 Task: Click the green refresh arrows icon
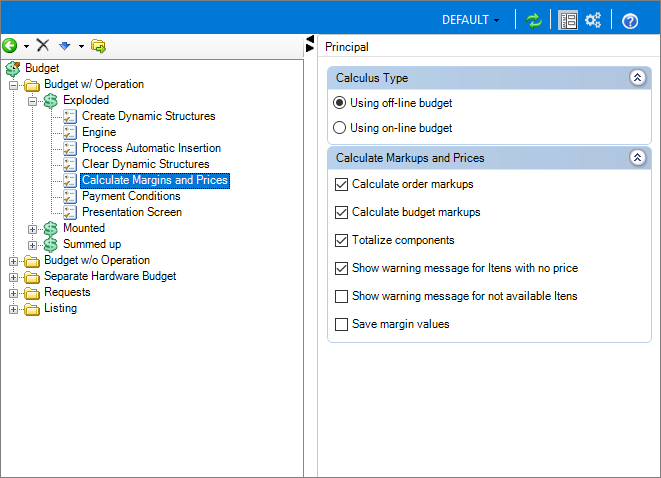534,20
